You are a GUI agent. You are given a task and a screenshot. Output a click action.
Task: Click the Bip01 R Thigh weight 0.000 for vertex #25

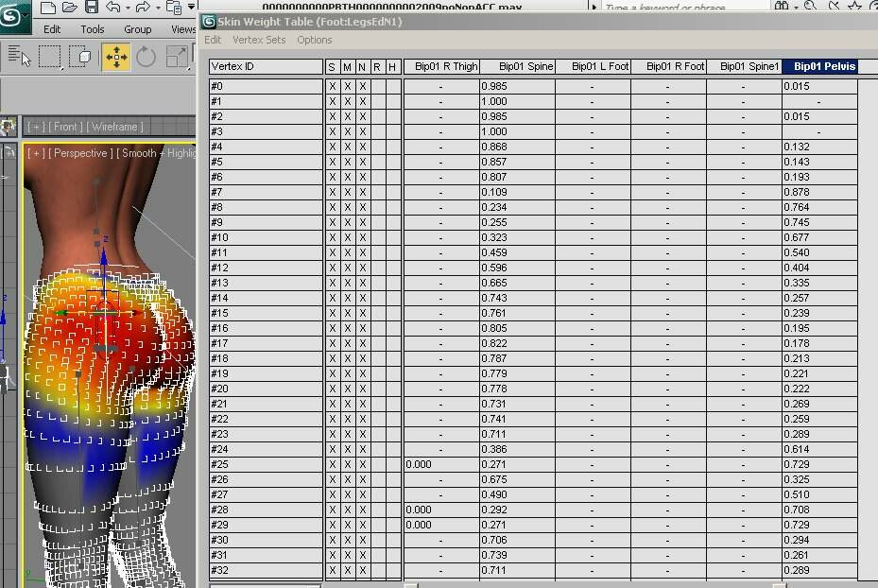pyautogui.click(x=441, y=464)
